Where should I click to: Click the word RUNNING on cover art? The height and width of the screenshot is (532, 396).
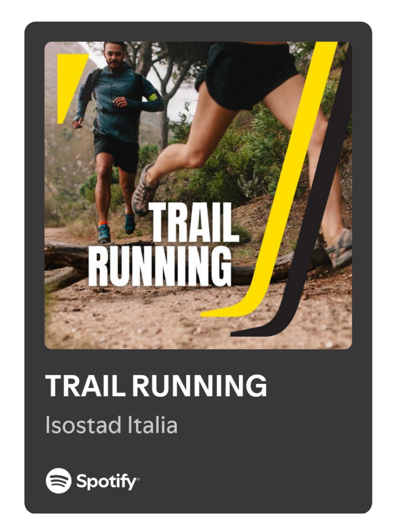160,266
